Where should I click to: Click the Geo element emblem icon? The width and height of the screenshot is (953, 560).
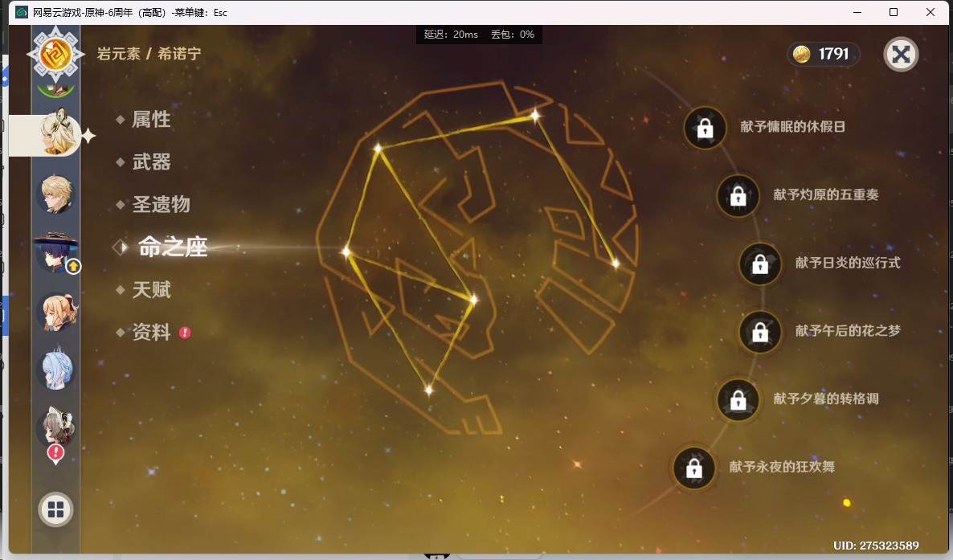(55, 54)
